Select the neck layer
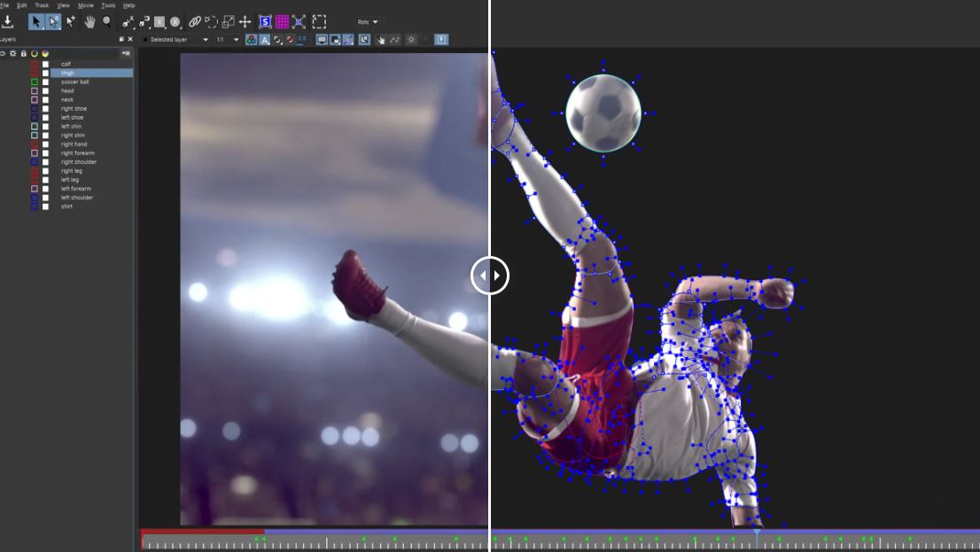This screenshot has height=552, width=980. (x=66, y=100)
